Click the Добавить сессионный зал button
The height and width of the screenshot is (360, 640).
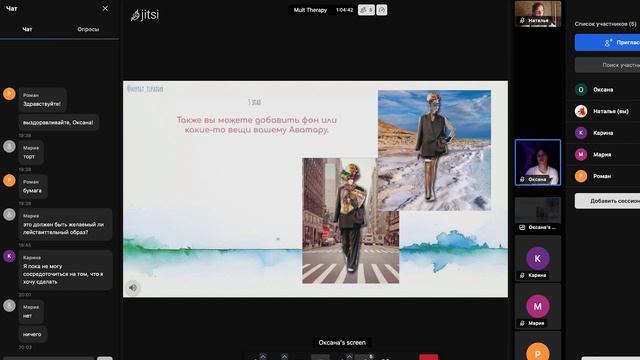pos(607,201)
